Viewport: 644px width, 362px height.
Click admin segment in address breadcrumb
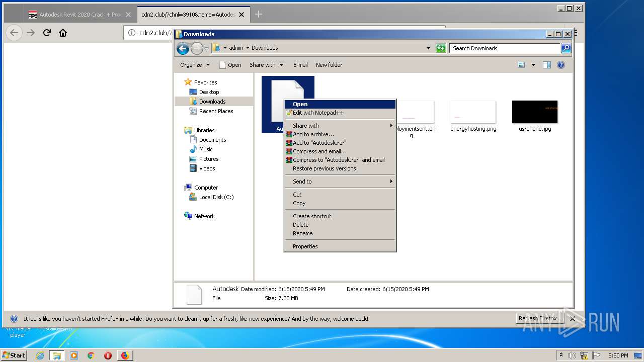point(236,48)
